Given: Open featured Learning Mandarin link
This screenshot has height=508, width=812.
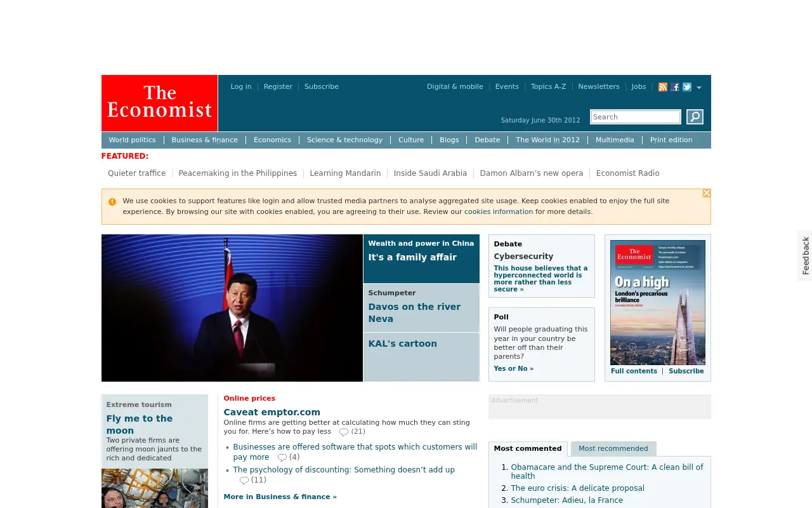Looking at the screenshot, I should (x=345, y=173).
